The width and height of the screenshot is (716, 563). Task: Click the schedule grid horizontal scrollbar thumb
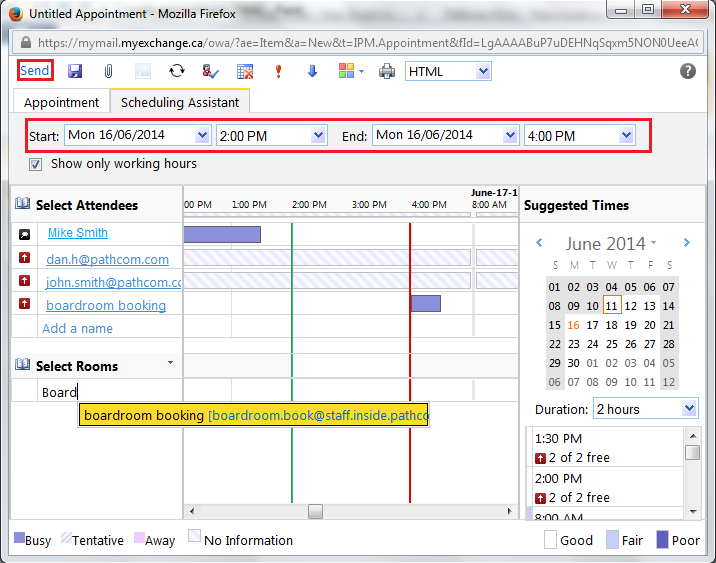(x=315, y=511)
